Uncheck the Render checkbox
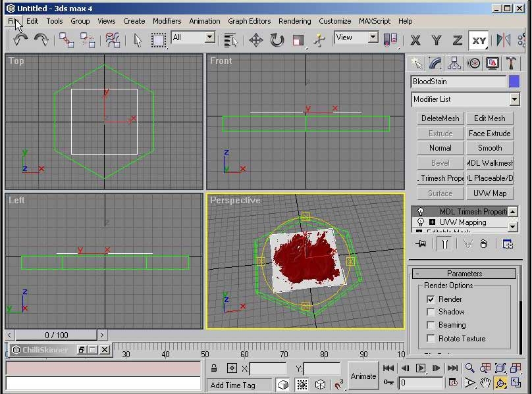532x394 pixels. tap(431, 299)
